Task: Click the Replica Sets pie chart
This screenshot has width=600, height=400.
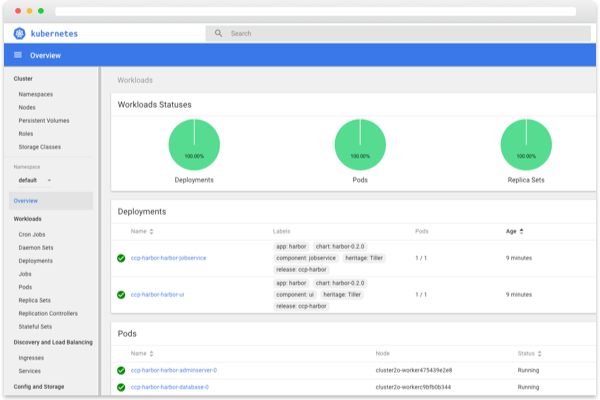Action: pyautogui.click(x=526, y=145)
